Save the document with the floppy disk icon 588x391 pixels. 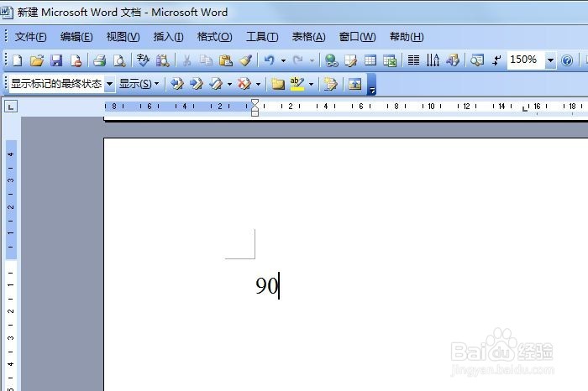tap(56, 60)
